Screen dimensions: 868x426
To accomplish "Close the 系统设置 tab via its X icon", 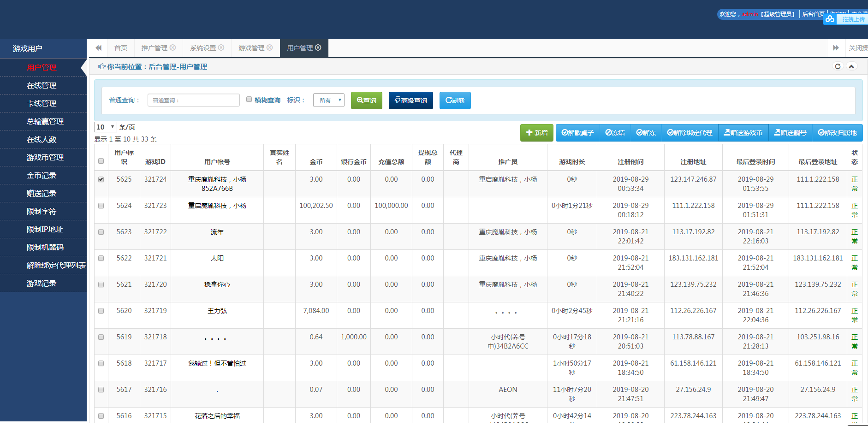I will (x=221, y=47).
